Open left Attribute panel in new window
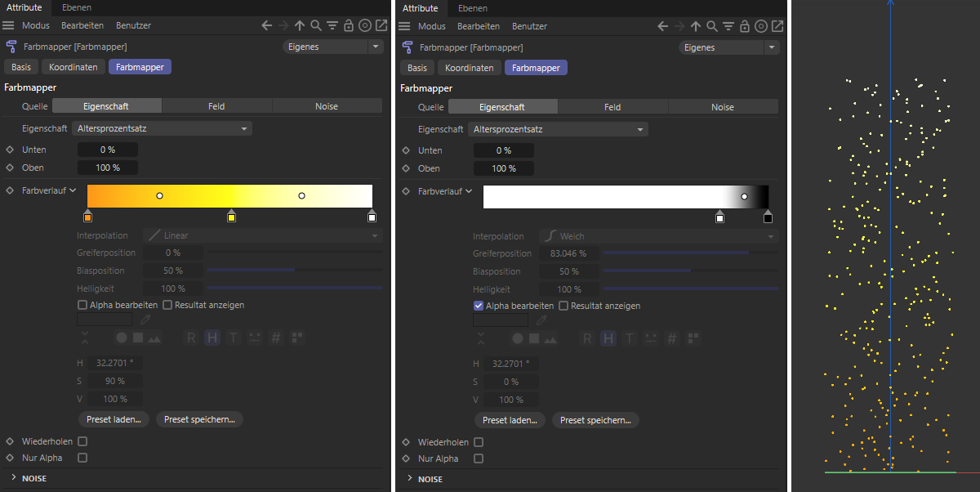This screenshot has width=980, height=492. 381,26
